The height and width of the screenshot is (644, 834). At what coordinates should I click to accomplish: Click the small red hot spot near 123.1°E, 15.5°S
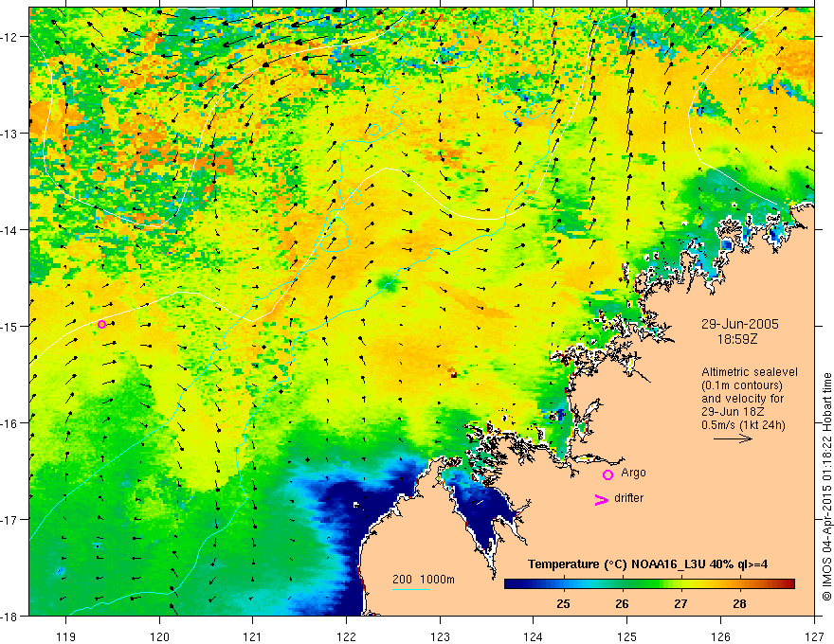pos(453,373)
